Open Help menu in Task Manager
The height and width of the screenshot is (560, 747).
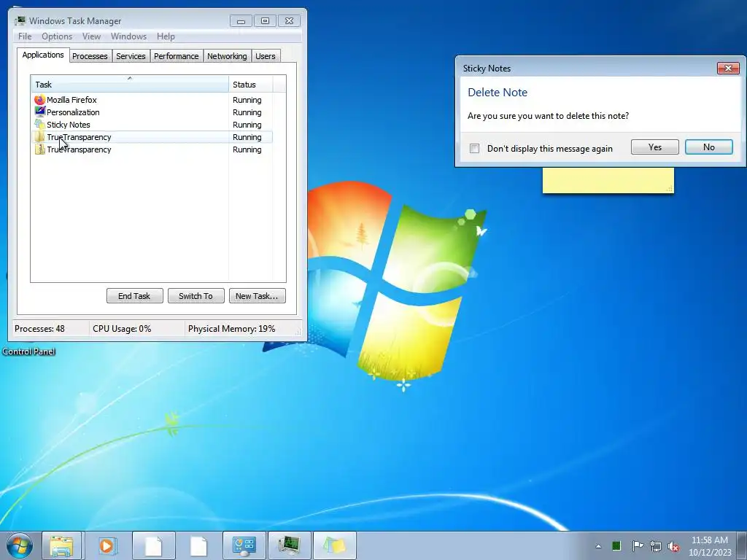coord(166,36)
